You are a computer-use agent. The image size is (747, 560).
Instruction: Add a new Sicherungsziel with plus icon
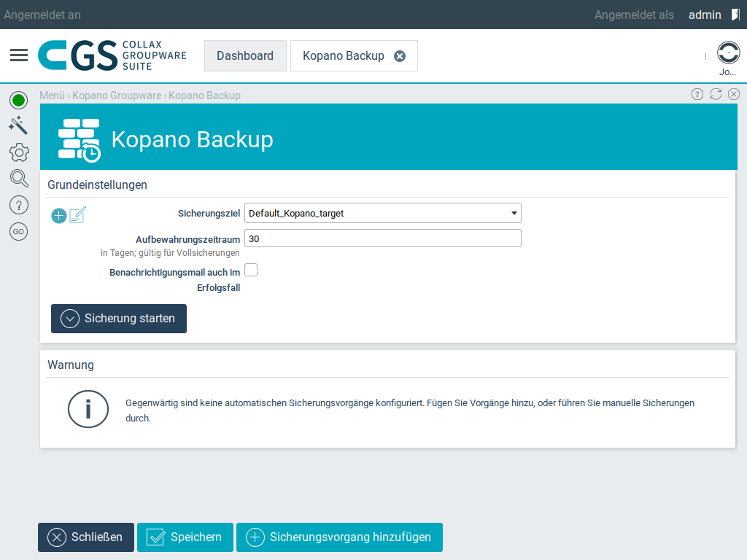coord(58,216)
